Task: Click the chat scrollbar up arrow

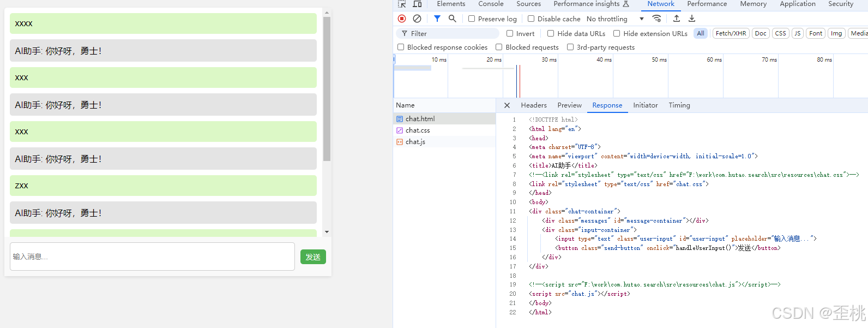Action: (x=327, y=13)
